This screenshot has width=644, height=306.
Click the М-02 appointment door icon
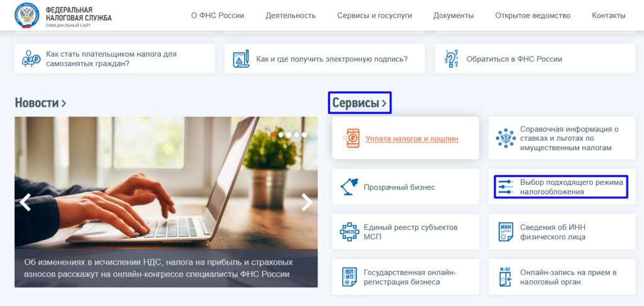point(506,277)
